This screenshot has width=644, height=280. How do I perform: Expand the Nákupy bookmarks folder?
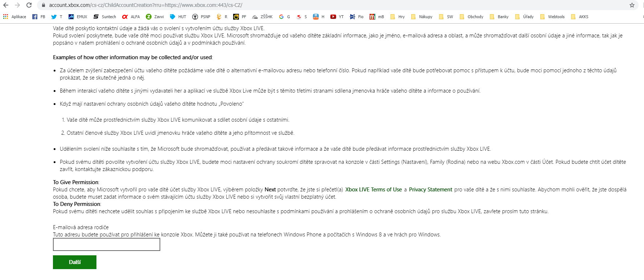click(422, 17)
